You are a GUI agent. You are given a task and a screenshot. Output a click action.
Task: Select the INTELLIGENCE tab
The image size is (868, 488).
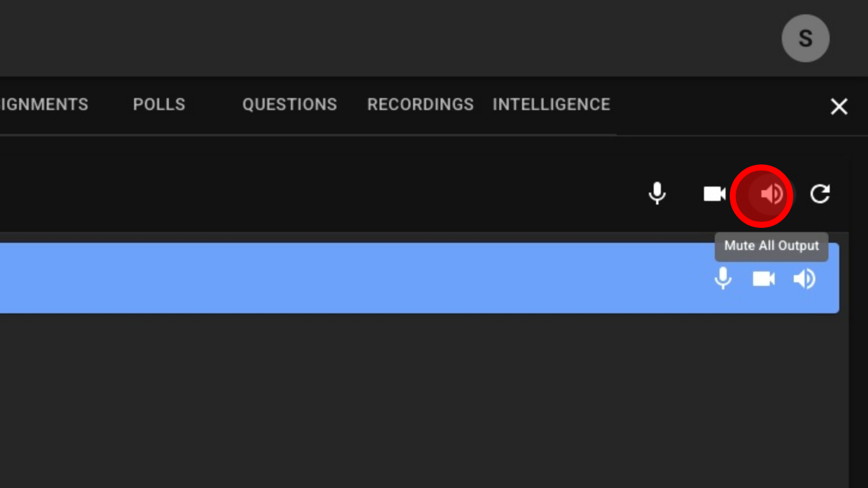(551, 105)
